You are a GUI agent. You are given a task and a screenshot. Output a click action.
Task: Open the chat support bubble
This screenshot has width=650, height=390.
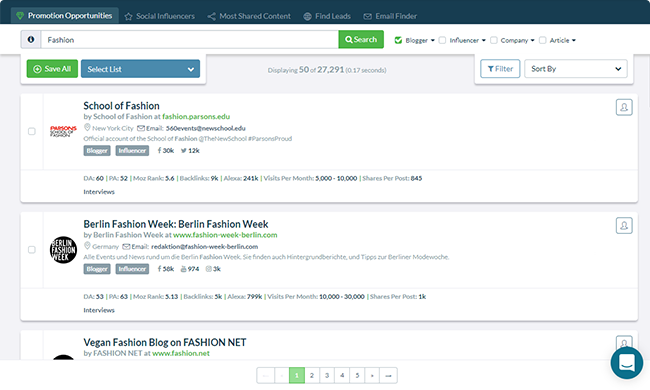(x=627, y=362)
